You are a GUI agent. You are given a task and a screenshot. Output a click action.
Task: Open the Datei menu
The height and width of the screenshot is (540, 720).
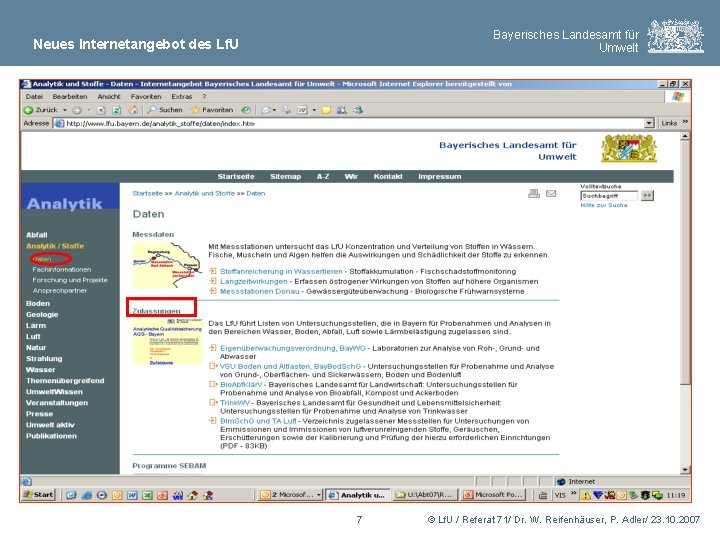pyautogui.click(x=34, y=96)
